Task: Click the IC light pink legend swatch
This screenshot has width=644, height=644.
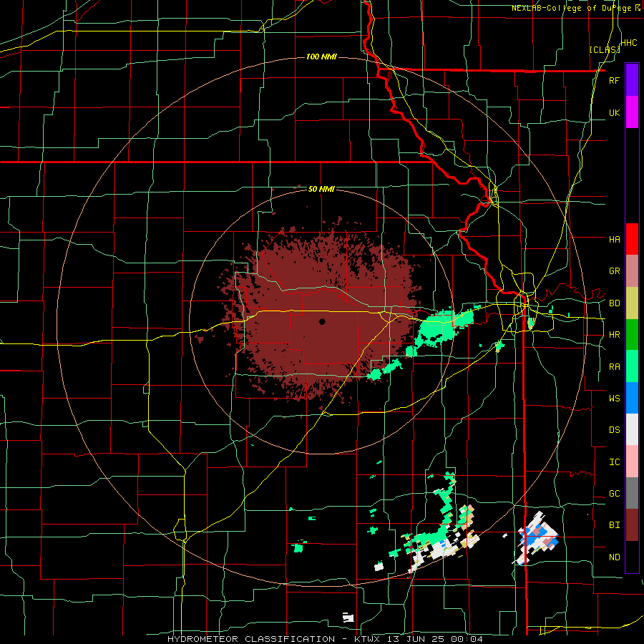Action: click(x=632, y=462)
